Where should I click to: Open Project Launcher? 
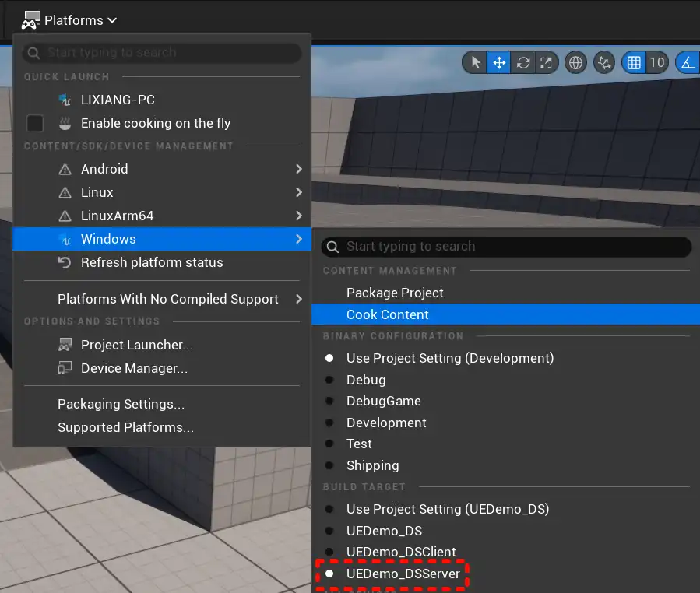click(136, 345)
